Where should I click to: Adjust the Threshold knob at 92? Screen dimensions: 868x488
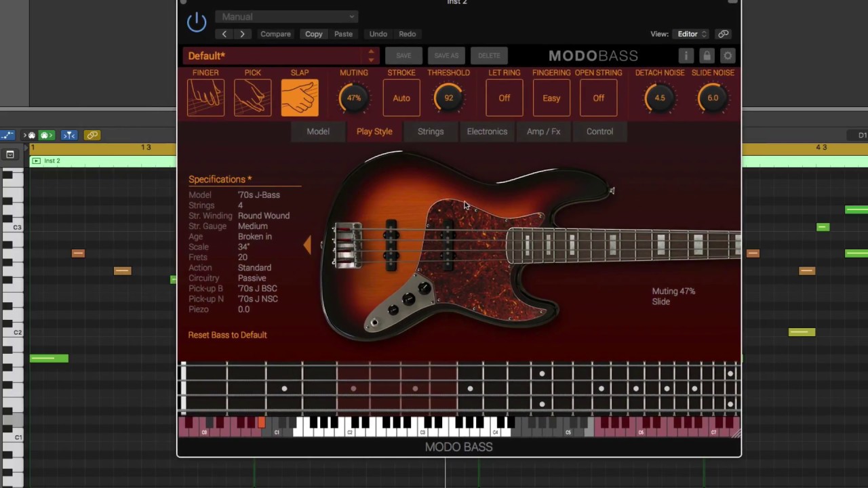click(448, 98)
